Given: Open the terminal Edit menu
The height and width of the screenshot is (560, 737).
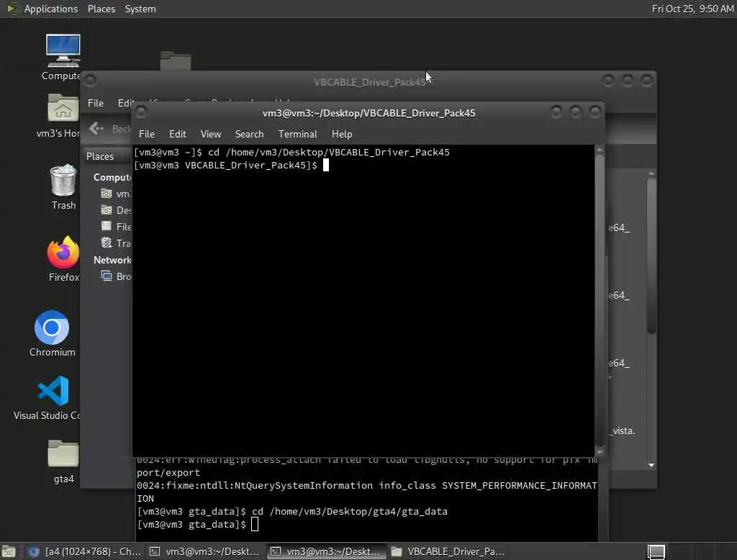Looking at the screenshot, I should pos(177,134).
